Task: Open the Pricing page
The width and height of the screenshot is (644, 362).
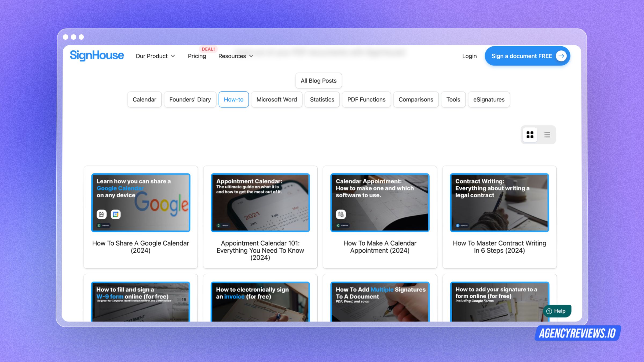Action: (x=197, y=56)
